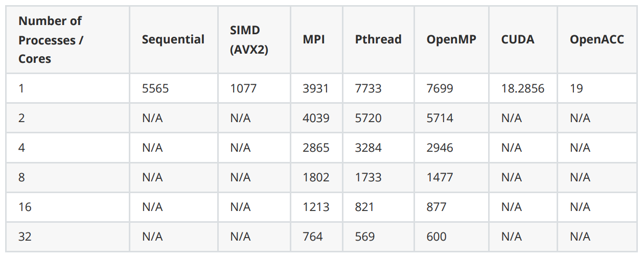Select the OpenACC value 19
The height and width of the screenshot is (258, 644).
pos(577,89)
